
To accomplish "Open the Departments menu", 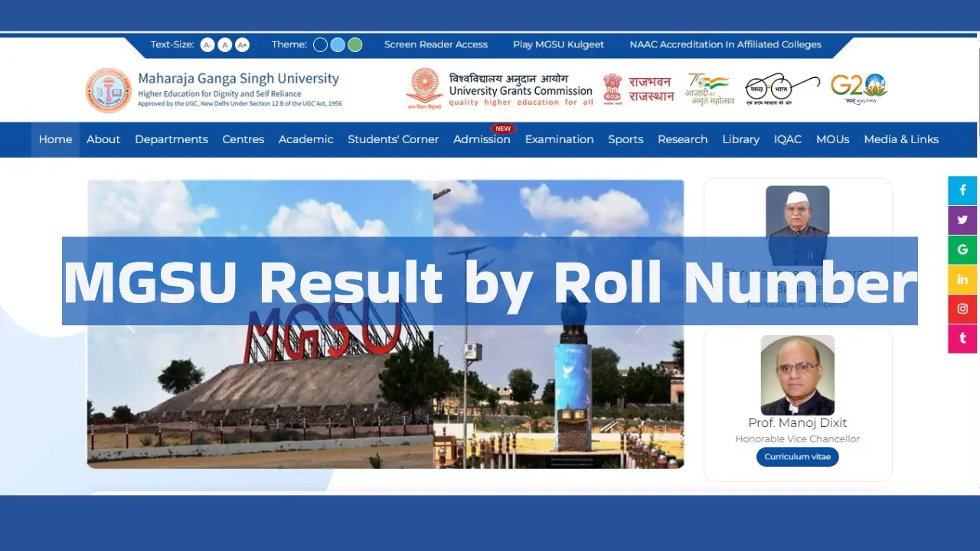I will (171, 139).
